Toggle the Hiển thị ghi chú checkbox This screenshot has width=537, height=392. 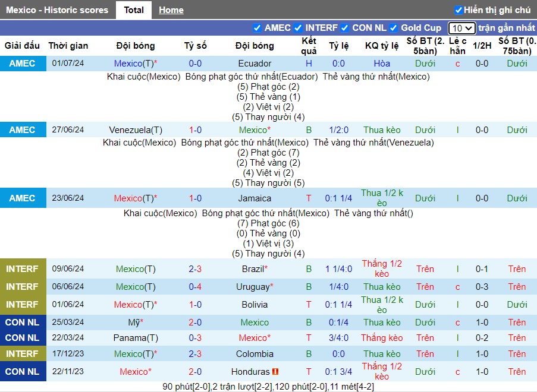click(459, 10)
